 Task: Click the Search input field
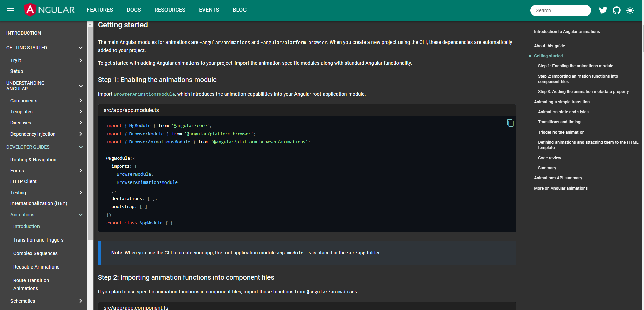pyautogui.click(x=560, y=10)
